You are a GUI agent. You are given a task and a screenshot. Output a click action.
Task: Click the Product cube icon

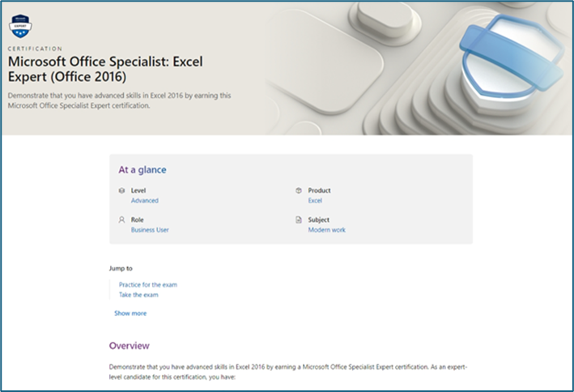[299, 190]
